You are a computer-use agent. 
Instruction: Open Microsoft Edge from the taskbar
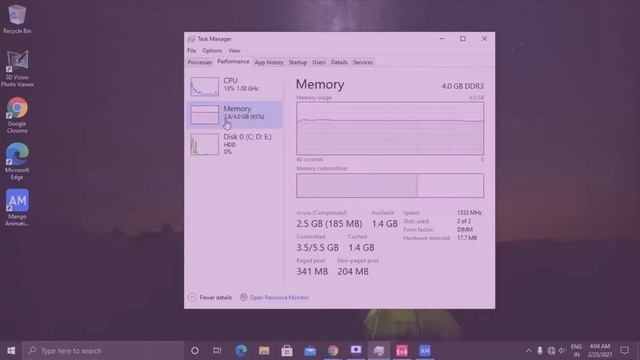241,351
